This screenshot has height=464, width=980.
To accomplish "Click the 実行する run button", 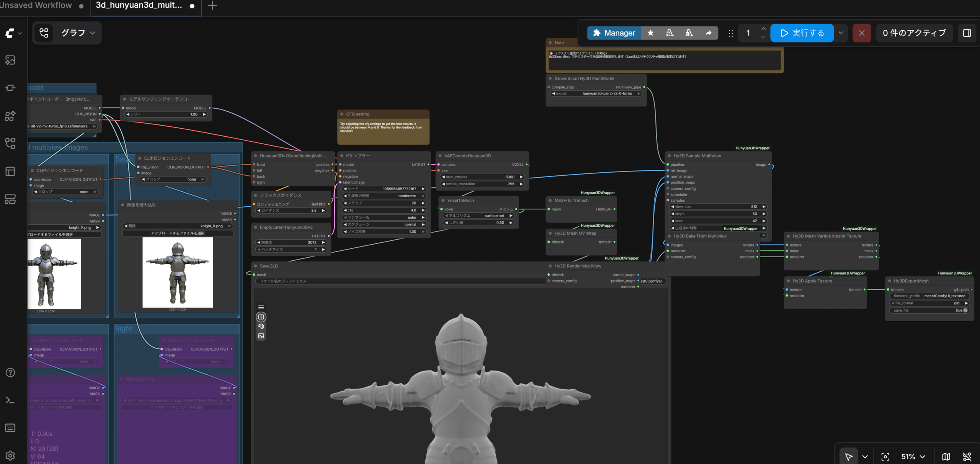I will [x=802, y=33].
